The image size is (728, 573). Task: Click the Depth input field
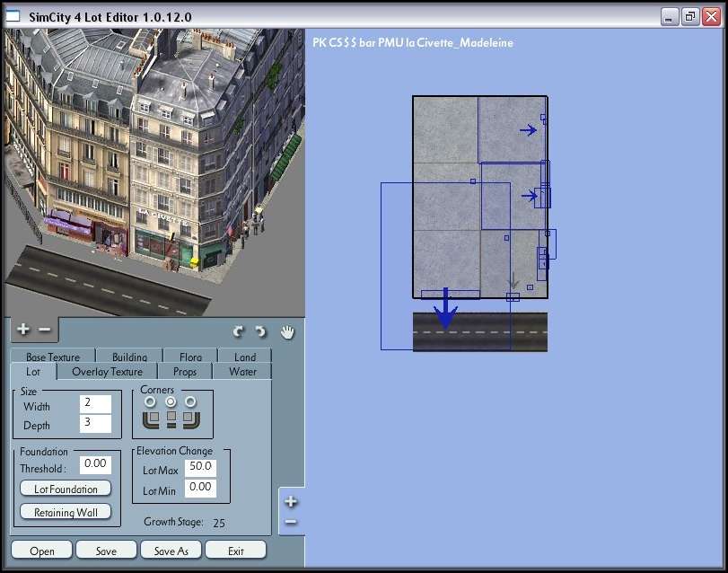pyautogui.click(x=95, y=423)
